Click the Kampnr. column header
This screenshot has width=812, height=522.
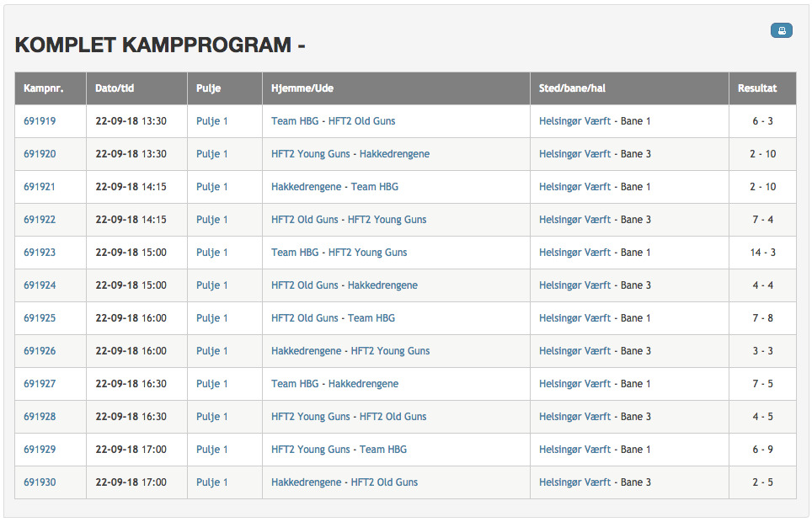tap(44, 88)
